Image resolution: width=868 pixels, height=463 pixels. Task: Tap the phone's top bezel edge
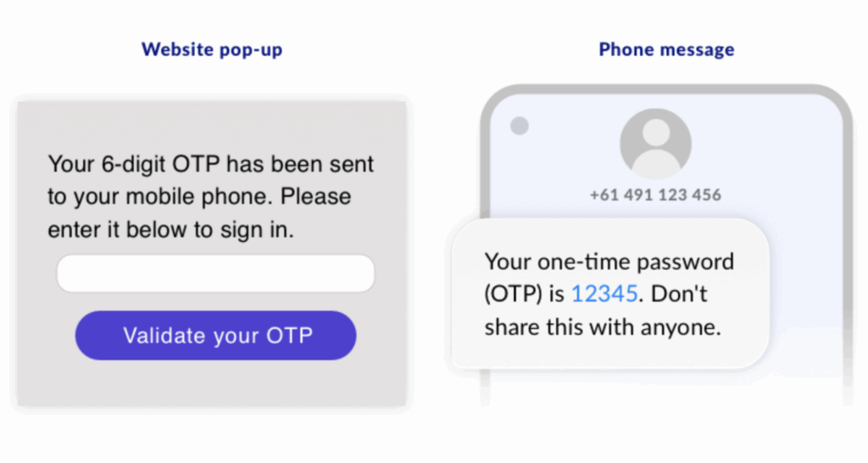(x=666, y=89)
